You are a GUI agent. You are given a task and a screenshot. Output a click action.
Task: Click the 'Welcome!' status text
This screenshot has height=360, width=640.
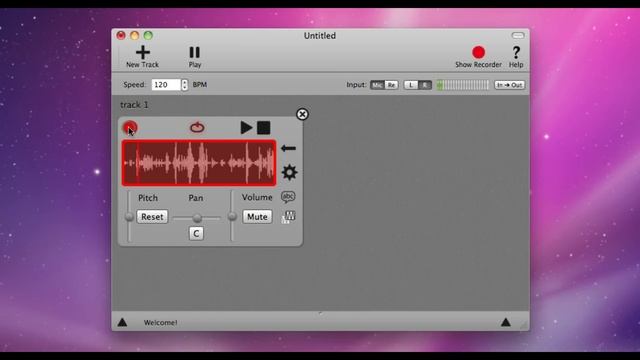pos(160,322)
